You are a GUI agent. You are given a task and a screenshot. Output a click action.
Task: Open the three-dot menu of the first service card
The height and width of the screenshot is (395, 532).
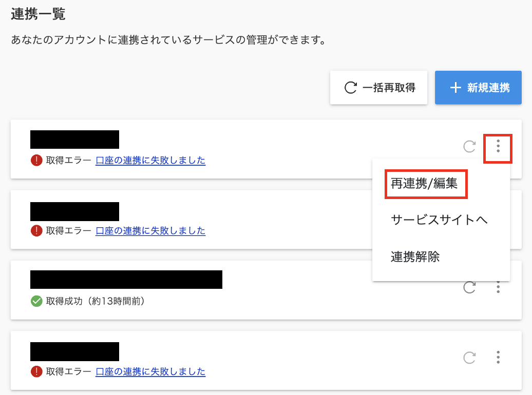tap(498, 146)
